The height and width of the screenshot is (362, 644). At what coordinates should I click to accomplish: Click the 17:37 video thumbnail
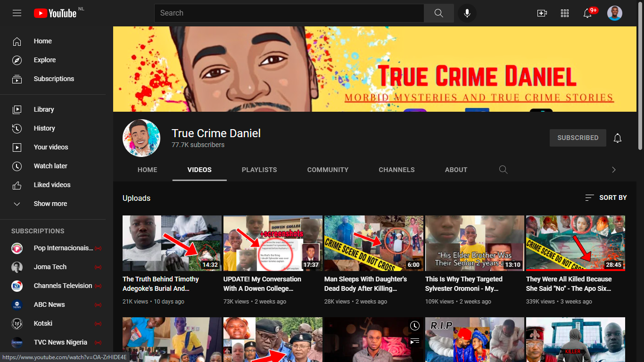pyautogui.click(x=273, y=243)
